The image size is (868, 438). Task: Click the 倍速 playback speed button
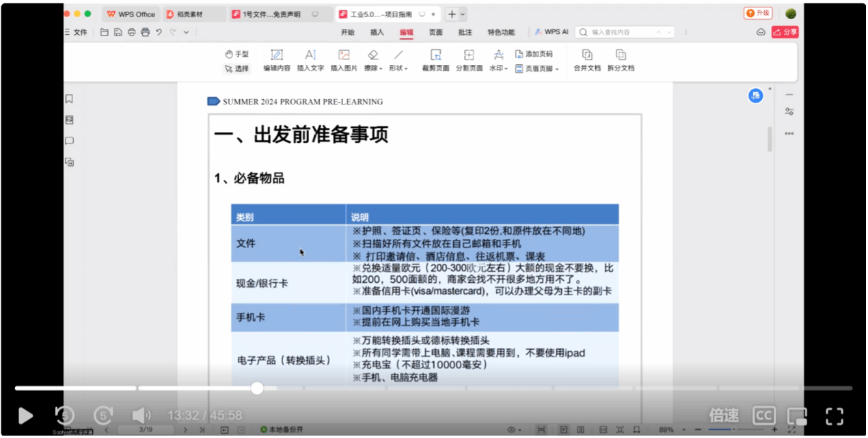click(724, 415)
